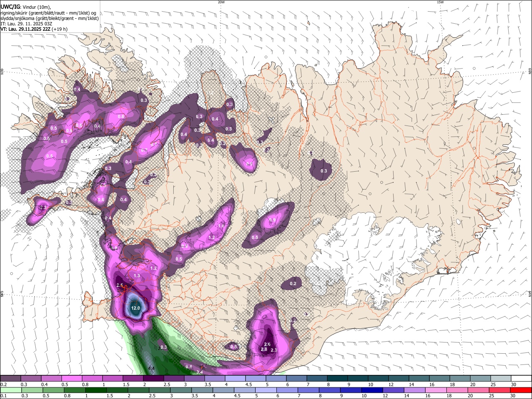
Task: Click the 0.9 value in the central highlands
Action: click(x=272, y=220)
